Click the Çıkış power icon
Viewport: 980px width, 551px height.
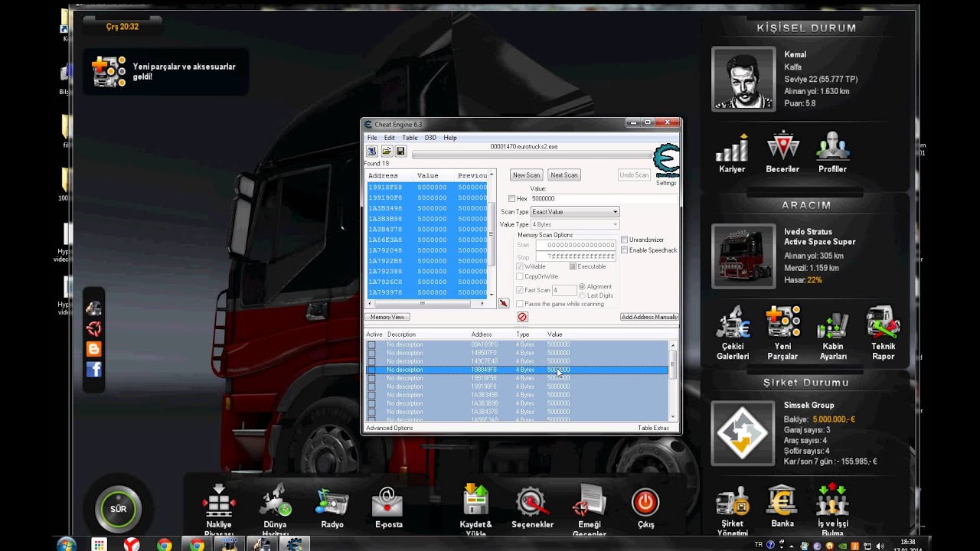coord(645,502)
